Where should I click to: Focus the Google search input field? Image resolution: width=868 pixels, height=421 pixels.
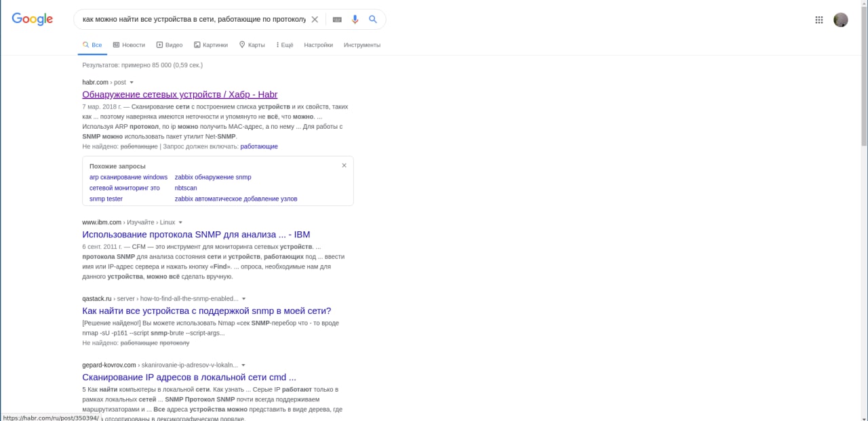tap(194, 20)
